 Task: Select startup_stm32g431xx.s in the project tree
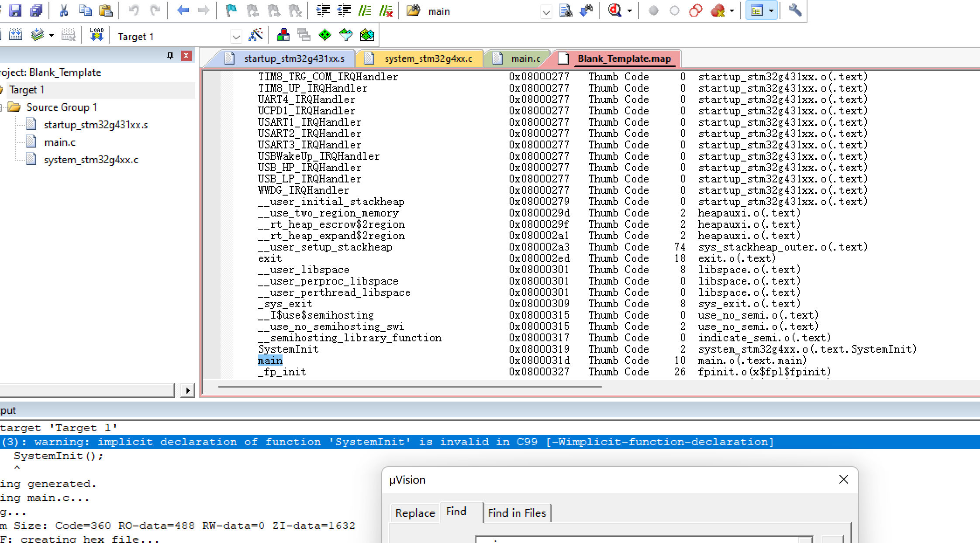pos(96,125)
